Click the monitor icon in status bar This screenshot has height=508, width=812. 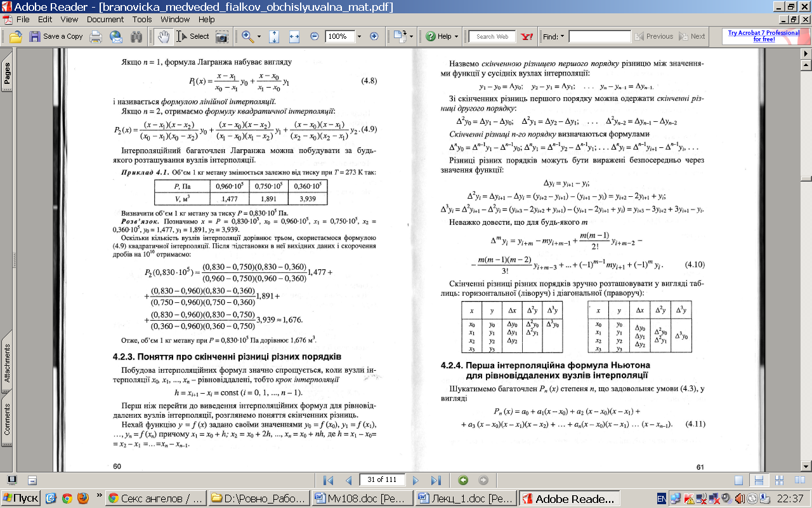[x=12, y=481]
